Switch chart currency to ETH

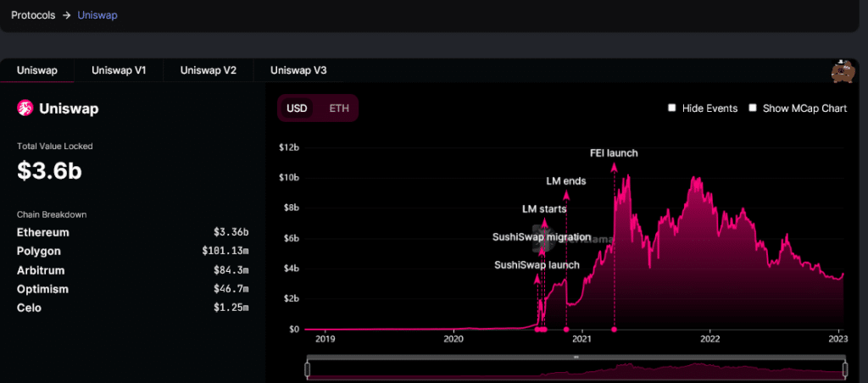pyautogui.click(x=339, y=108)
